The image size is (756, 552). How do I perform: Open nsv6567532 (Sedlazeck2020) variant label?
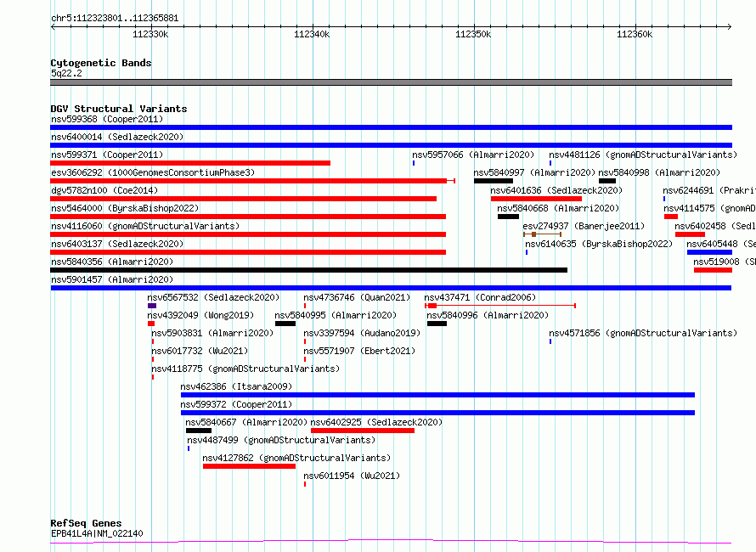click(213, 297)
